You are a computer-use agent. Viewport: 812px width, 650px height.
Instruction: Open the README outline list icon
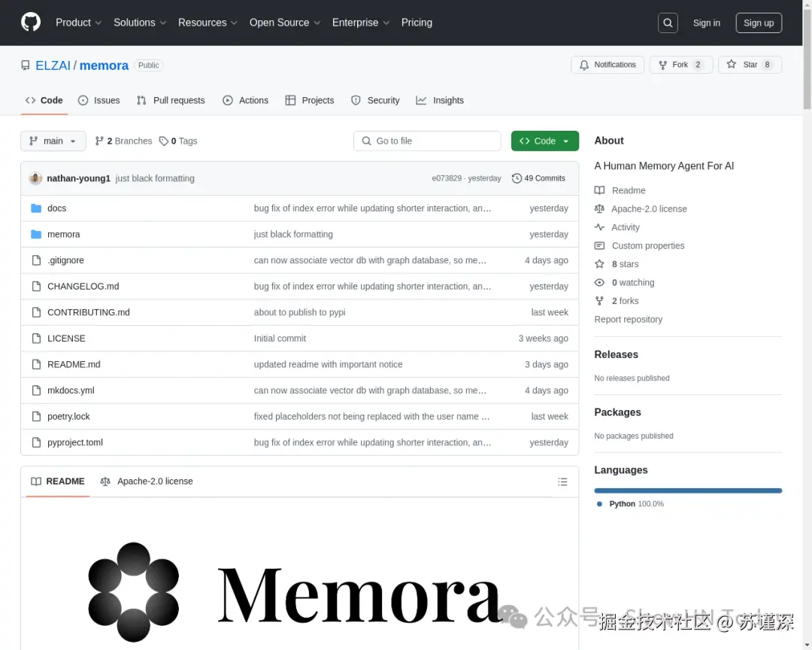coord(562,482)
